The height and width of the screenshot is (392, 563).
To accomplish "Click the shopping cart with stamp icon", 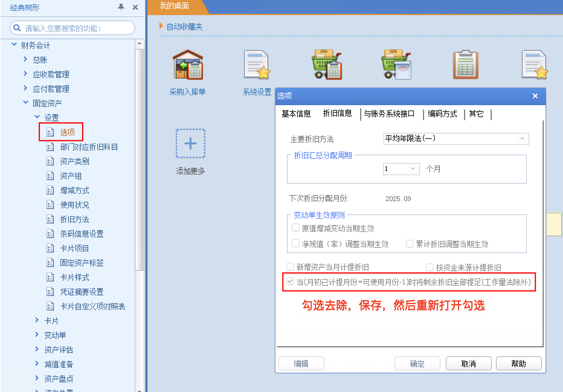I will [396, 65].
